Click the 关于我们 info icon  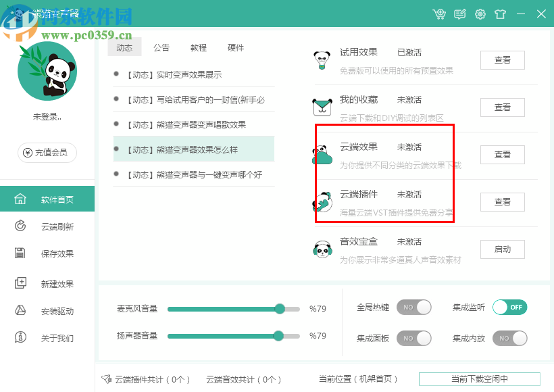[x=20, y=337]
